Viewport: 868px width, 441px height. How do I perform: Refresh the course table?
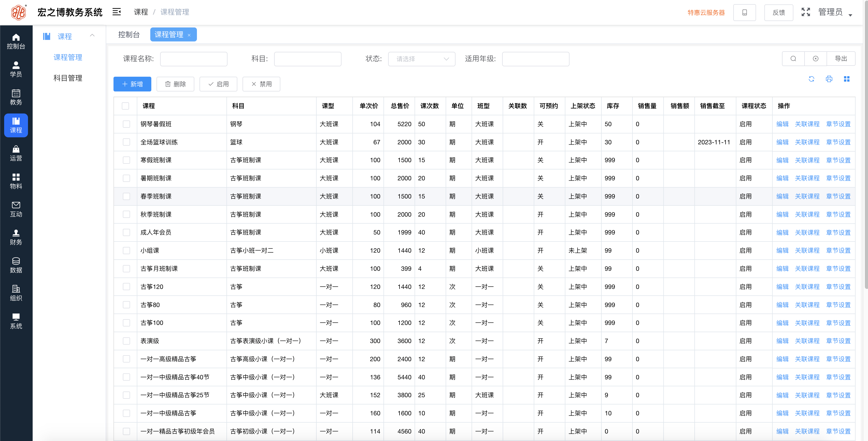[x=812, y=79]
